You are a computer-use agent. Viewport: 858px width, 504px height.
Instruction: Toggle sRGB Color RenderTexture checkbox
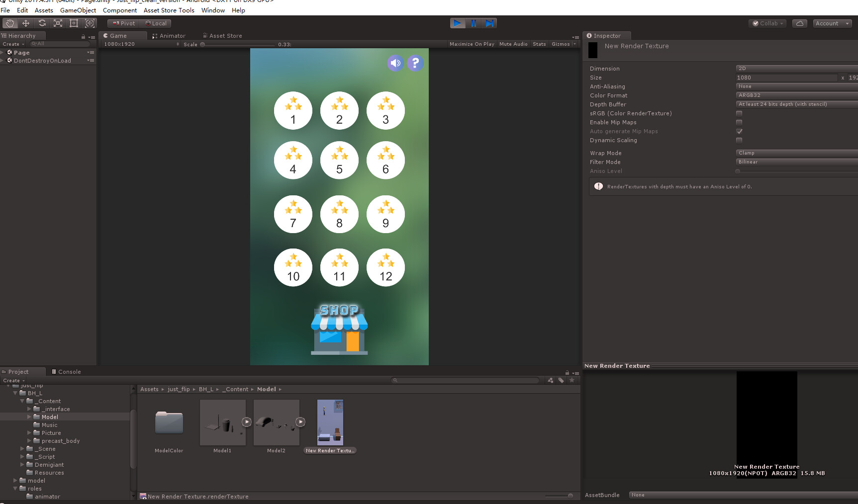739,113
